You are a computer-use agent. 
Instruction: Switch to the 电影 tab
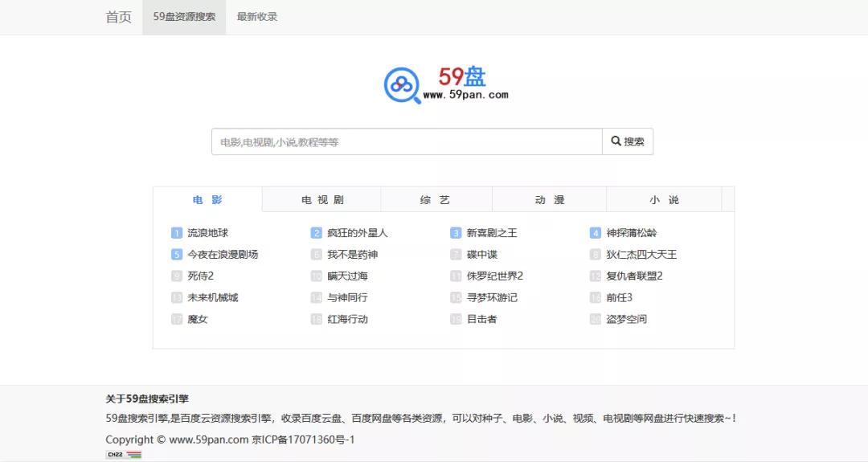[207, 200]
